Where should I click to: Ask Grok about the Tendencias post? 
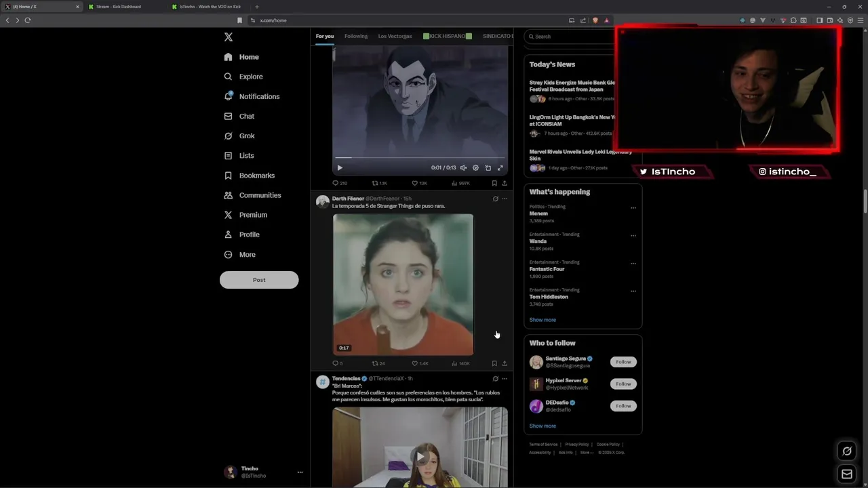(495, 379)
